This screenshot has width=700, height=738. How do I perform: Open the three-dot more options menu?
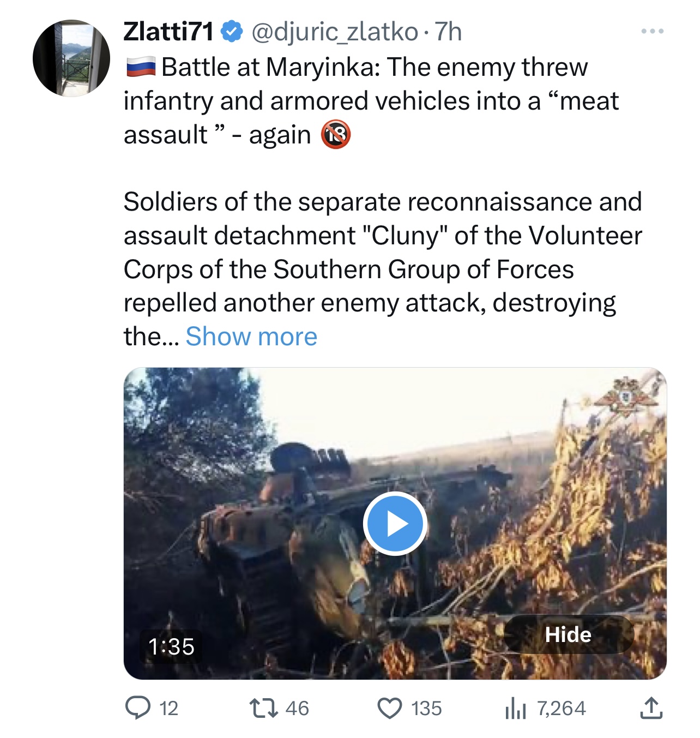[652, 32]
